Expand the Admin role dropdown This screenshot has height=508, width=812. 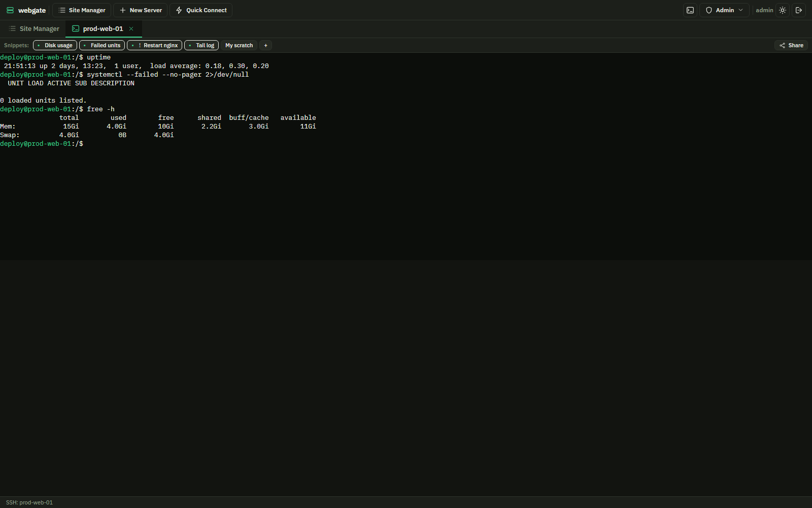(724, 10)
